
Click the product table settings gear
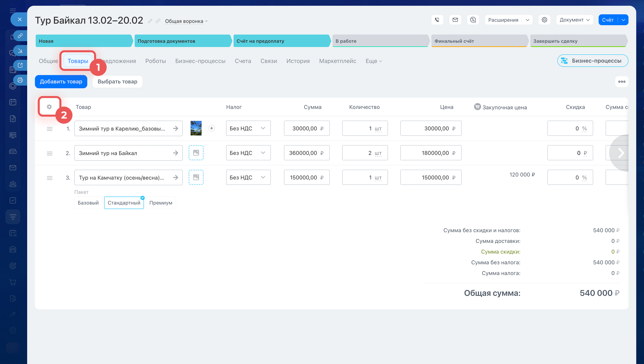coord(49,107)
